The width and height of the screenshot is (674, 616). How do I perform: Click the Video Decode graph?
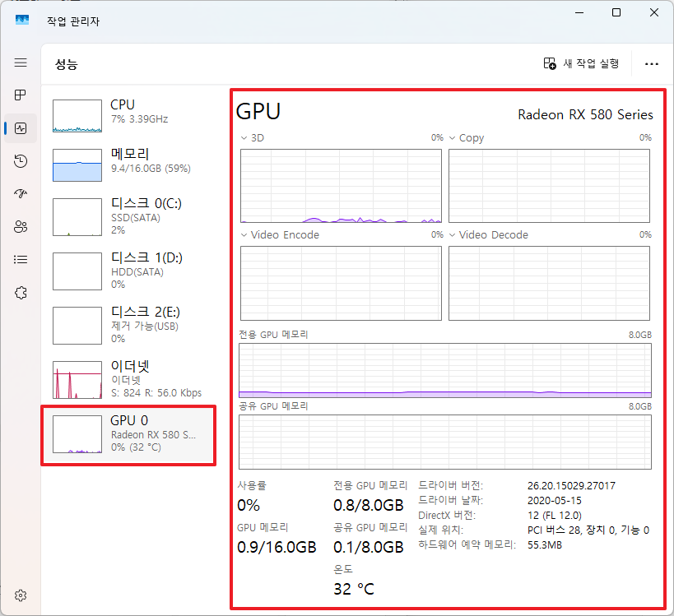[x=550, y=283]
